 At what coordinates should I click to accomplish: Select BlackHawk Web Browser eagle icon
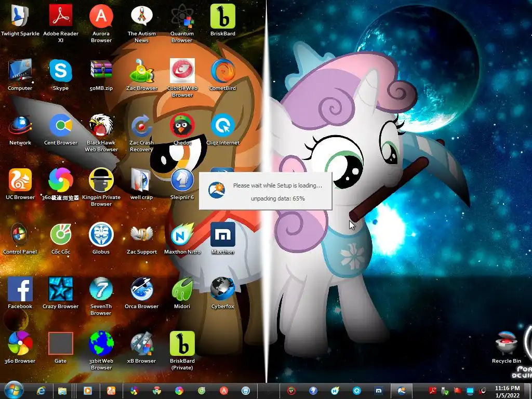(x=101, y=126)
